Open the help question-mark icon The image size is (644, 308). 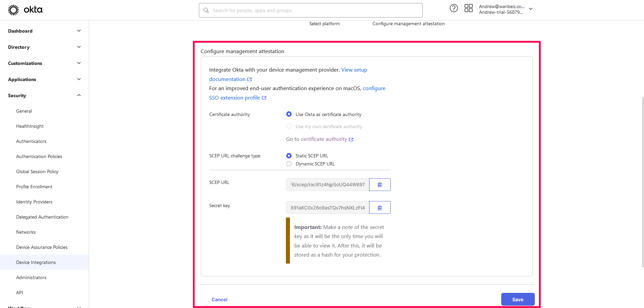point(454,8)
